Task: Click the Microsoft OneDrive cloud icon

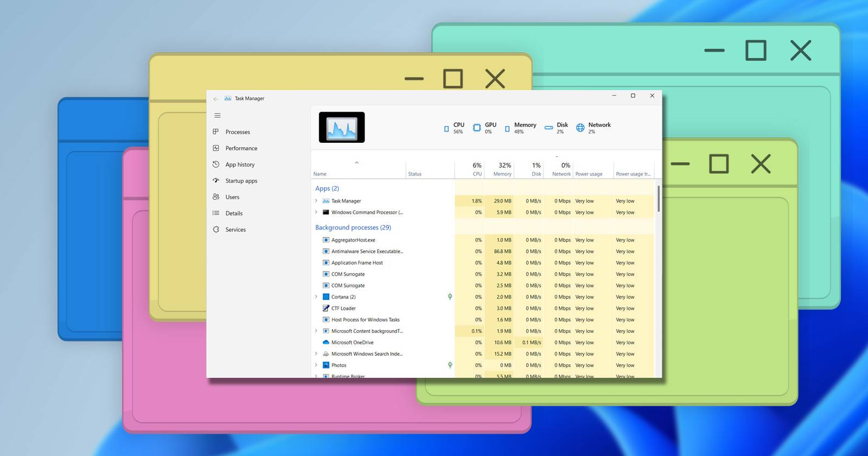Action: click(x=326, y=343)
